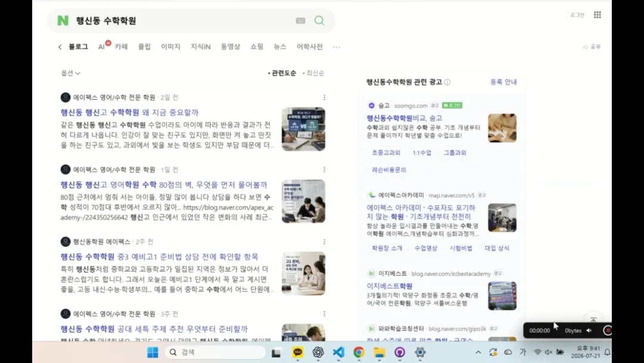Select the AI tab

point(101,47)
